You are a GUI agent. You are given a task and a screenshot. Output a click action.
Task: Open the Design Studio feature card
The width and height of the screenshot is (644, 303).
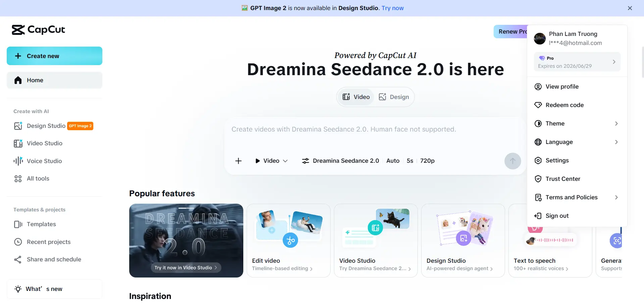(463, 241)
